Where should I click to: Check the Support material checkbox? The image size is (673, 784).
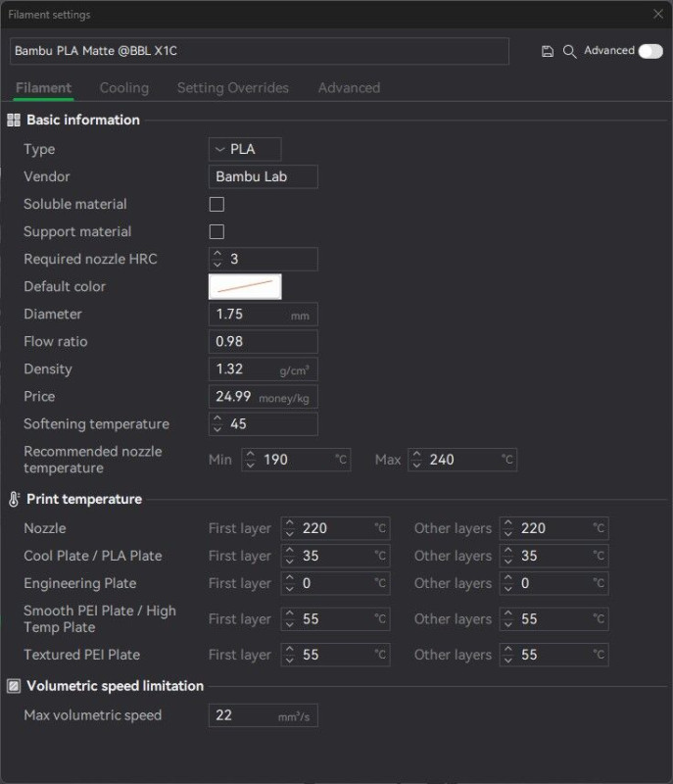(x=216, y=231)
